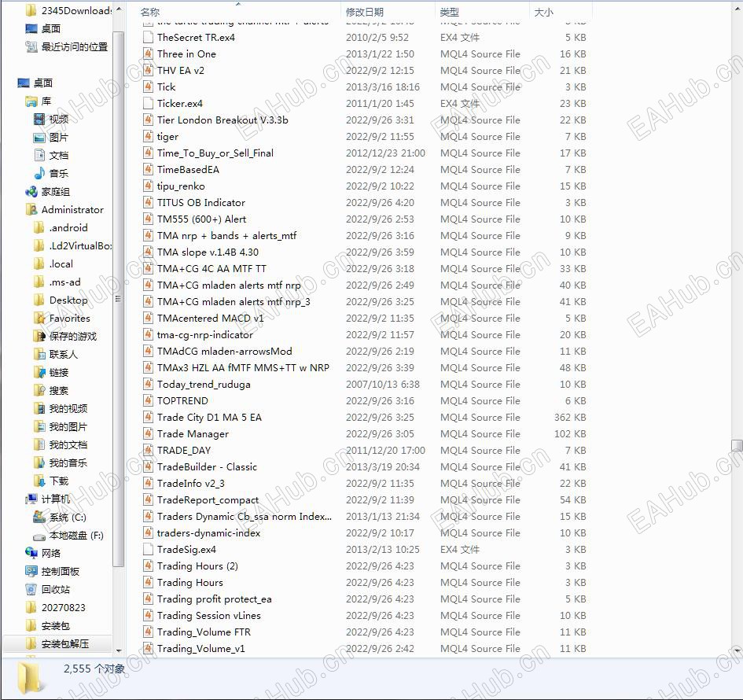Open the 安装包解压 folder in the tree
This screenshot has height=700, width=743.
point(65,643)
